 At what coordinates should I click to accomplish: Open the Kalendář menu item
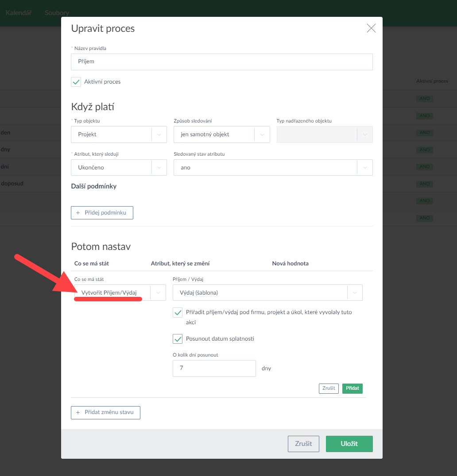(x=19, y=13)
